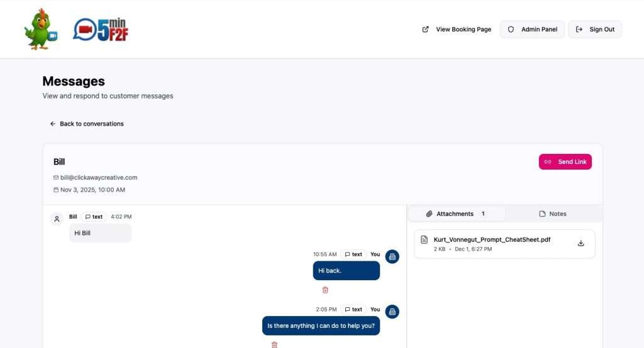Click the 2:05 PM message sender avatar

(x=392, y=312)
